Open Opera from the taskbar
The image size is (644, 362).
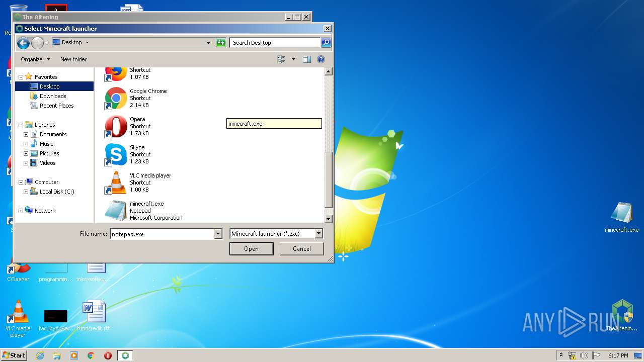[x=108, y=355]
